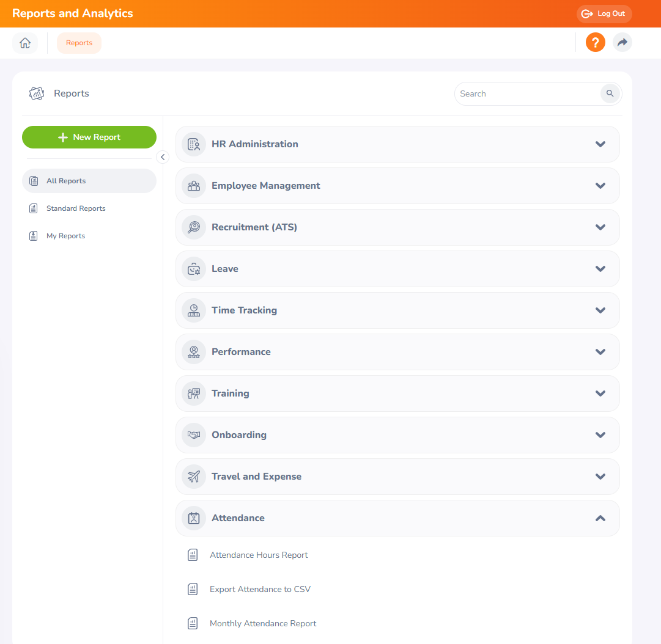Click the Time Tracking section title

click(244, 310)
